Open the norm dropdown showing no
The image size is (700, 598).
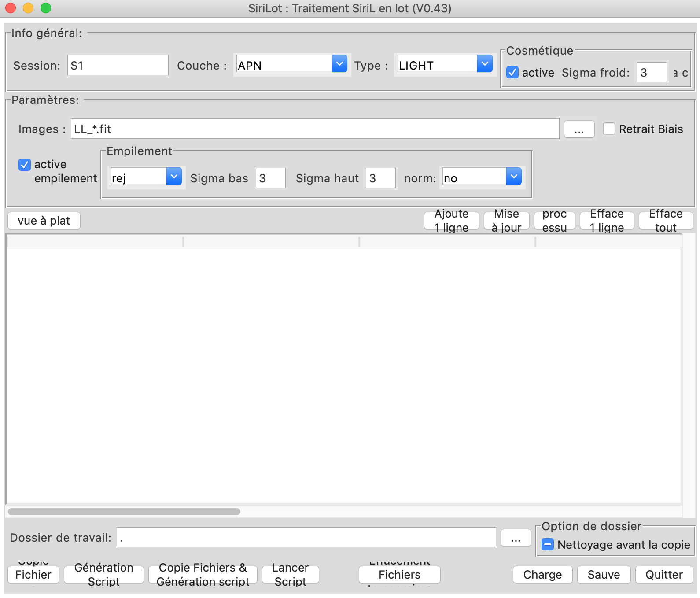(x=482, y=177)
